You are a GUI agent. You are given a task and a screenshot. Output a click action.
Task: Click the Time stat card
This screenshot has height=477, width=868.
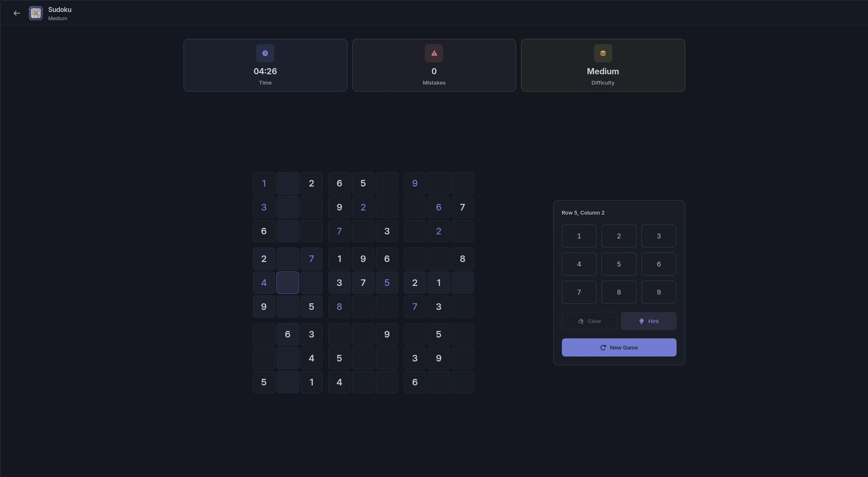click(265, 65)
